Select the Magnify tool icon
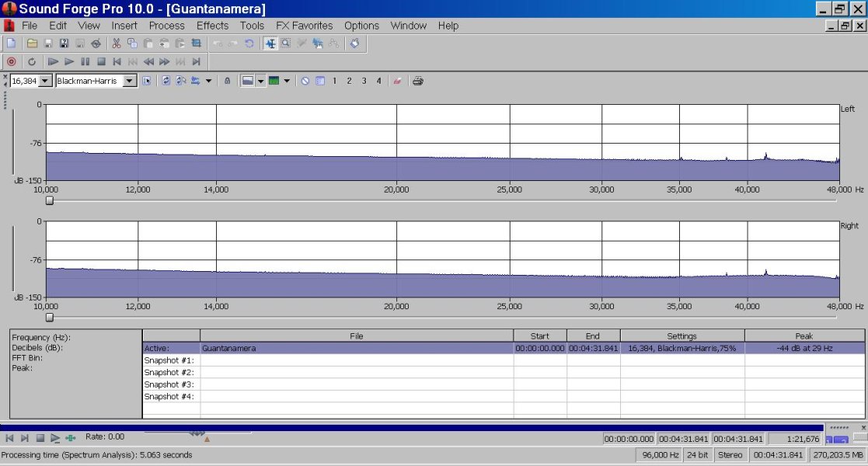This screenshot has height=466, width=868. tap(286, 43)
